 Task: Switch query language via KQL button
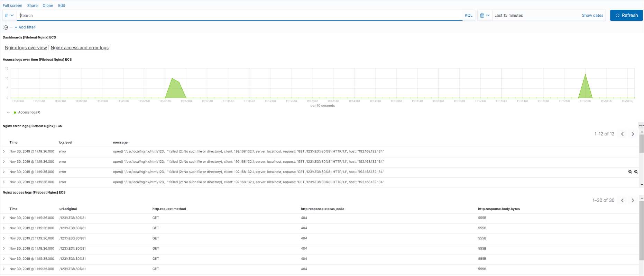[469, 16]
